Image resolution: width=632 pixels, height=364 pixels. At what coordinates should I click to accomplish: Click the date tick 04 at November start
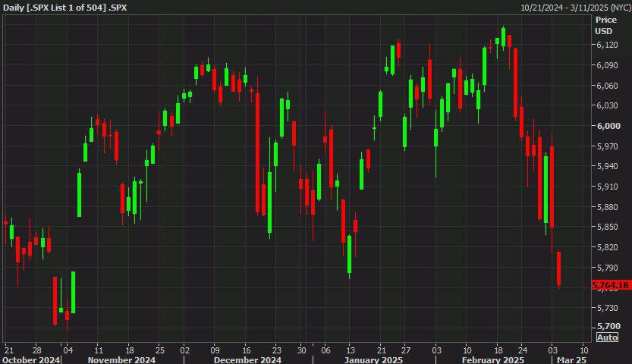[x=68, y=350]
